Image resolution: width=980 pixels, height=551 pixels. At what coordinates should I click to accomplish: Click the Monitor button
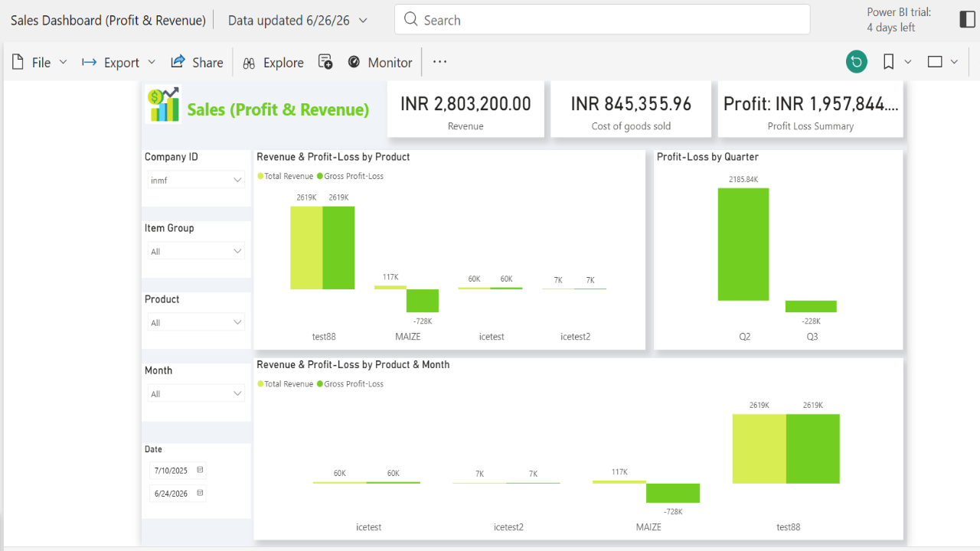[x=380, y=62]
